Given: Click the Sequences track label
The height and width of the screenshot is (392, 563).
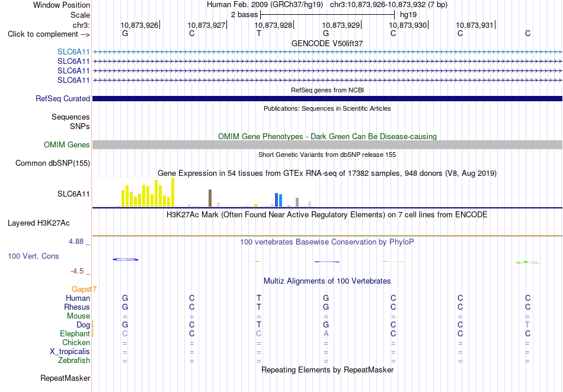Looking at the screenshot, I should click(71, 117).
